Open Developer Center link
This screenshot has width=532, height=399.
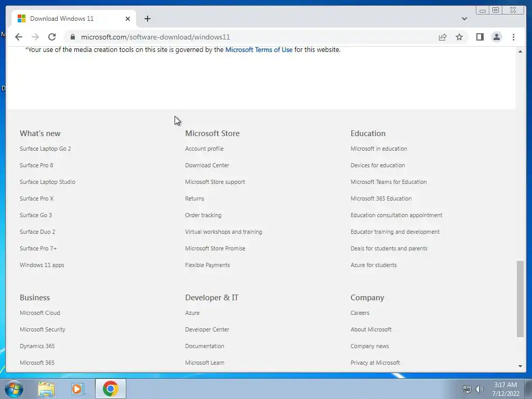207,329
